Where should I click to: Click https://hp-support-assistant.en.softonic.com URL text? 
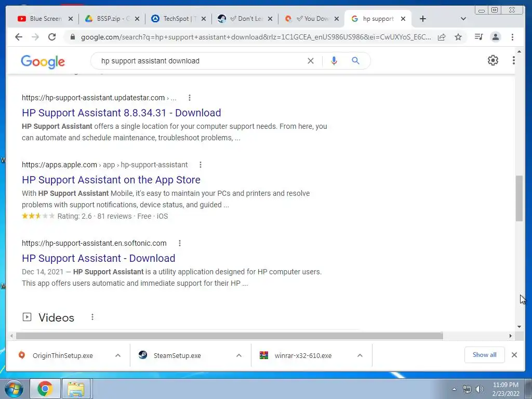pyautogui.click(x=94, y=243)
